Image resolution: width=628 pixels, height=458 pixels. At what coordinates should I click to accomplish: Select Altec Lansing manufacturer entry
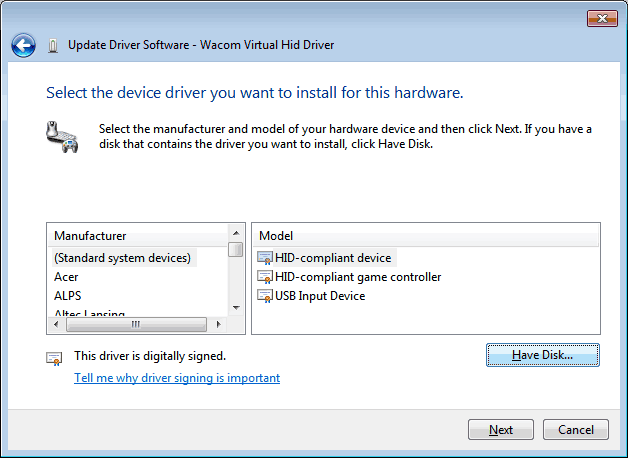tap(89, 313)
